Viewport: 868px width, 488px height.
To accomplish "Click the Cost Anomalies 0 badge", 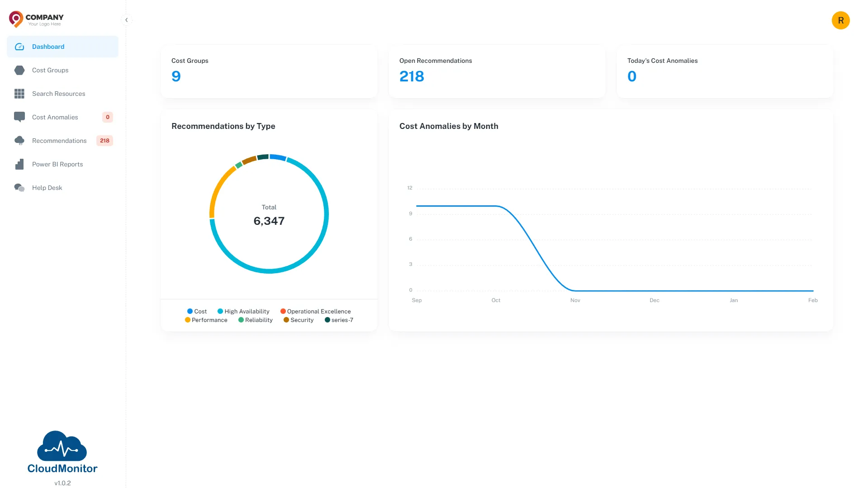I will (108, 117).
